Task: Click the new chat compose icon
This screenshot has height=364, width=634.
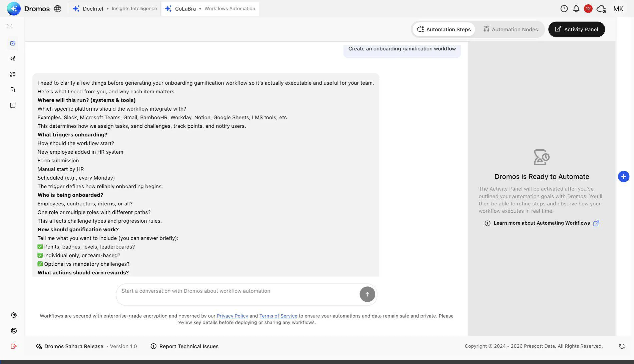Action: click(x=13, y=43)
